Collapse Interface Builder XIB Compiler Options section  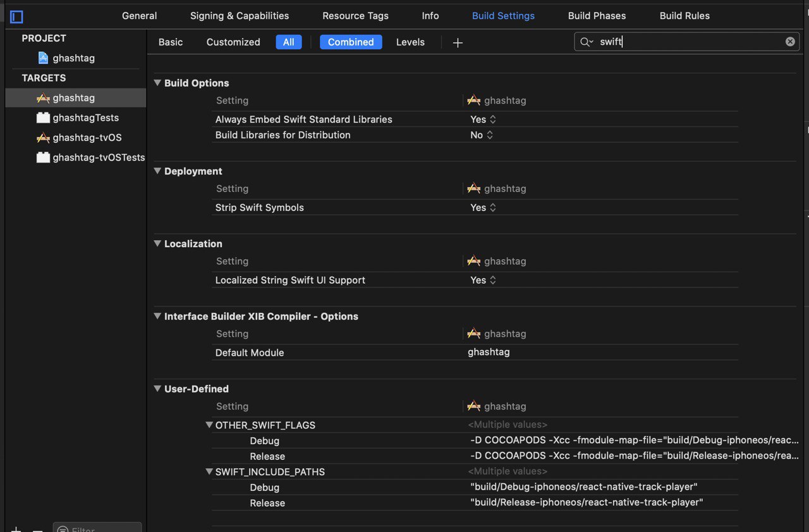(157, 316)
